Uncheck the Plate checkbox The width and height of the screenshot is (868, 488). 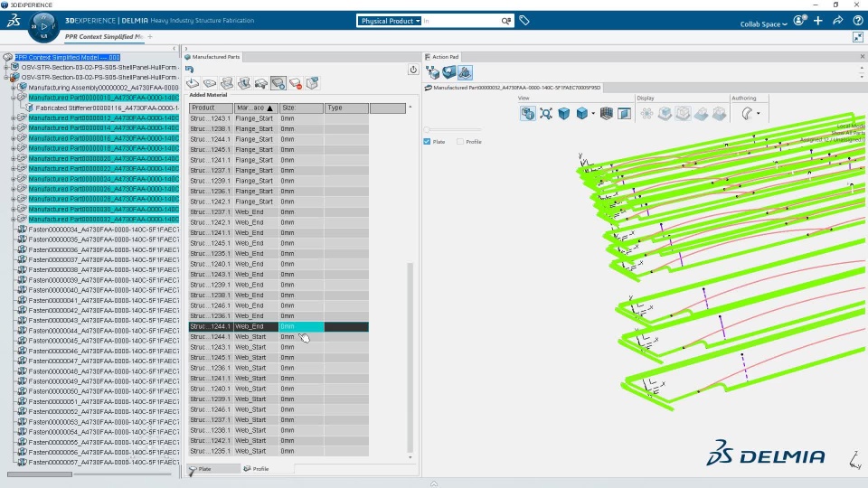[x=427, y=142]
